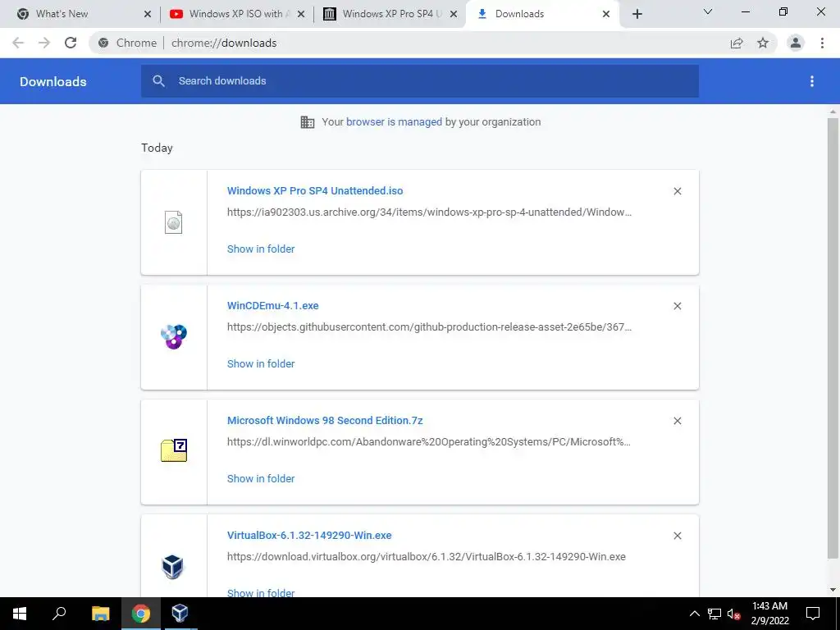Click the Chrome site info chip
Image resolution: width=840 pixels, height=630 pixels.
click(x=129, y=43)
